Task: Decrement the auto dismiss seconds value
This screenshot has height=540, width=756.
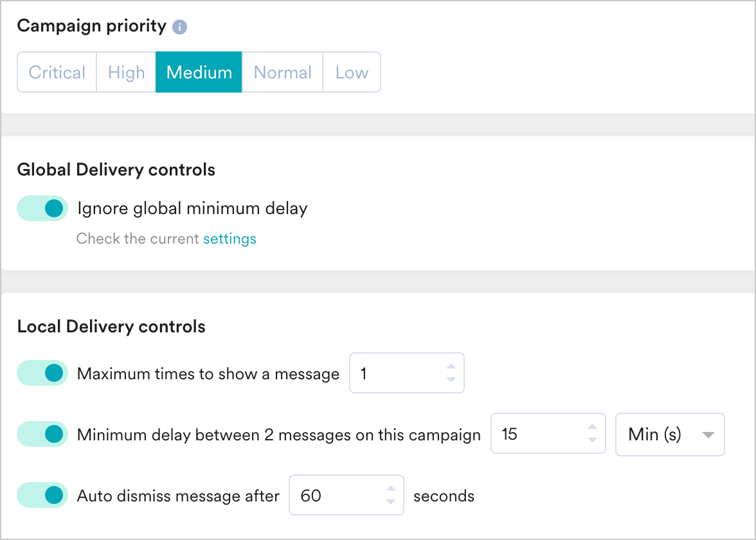Action: pyautogui.click(x=391, y=501)
